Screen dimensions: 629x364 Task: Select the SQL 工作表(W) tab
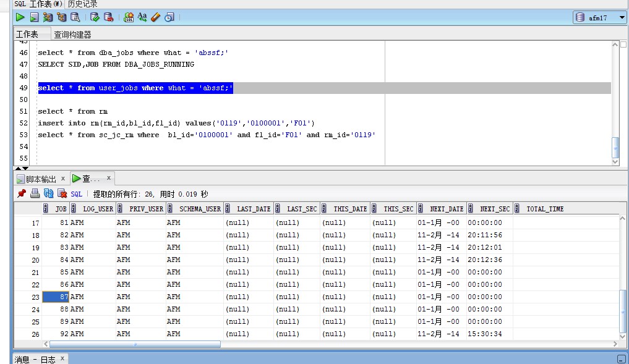pyautogui.click(x=38, y=4)
